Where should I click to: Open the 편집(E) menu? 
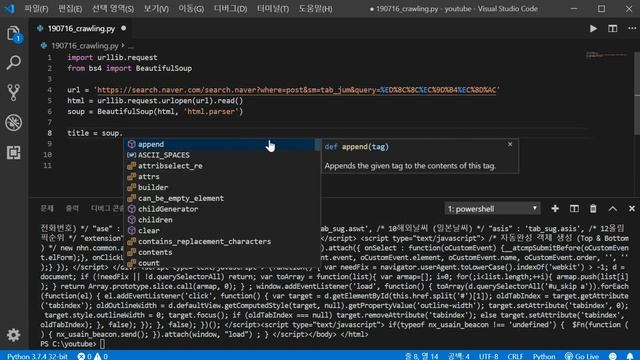(x=70, y=9)
